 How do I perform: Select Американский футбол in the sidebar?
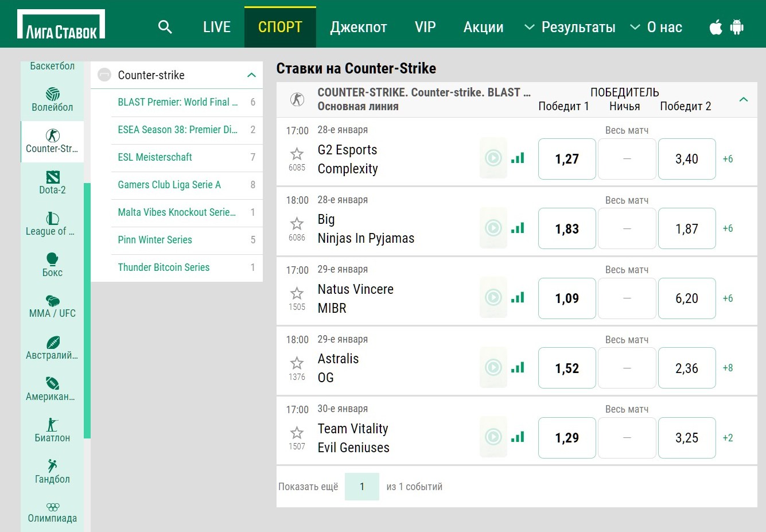[52, 389]
